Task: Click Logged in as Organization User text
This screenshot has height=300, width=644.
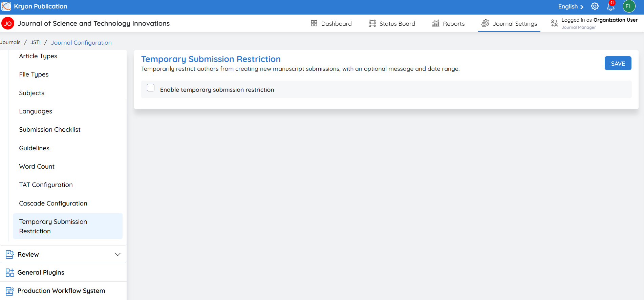Action: [599, 20]
